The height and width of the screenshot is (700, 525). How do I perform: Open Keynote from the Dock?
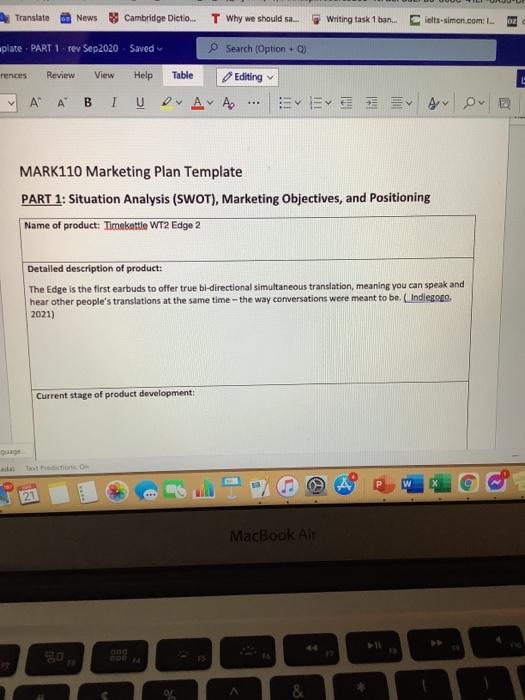[x=232, y=488]
